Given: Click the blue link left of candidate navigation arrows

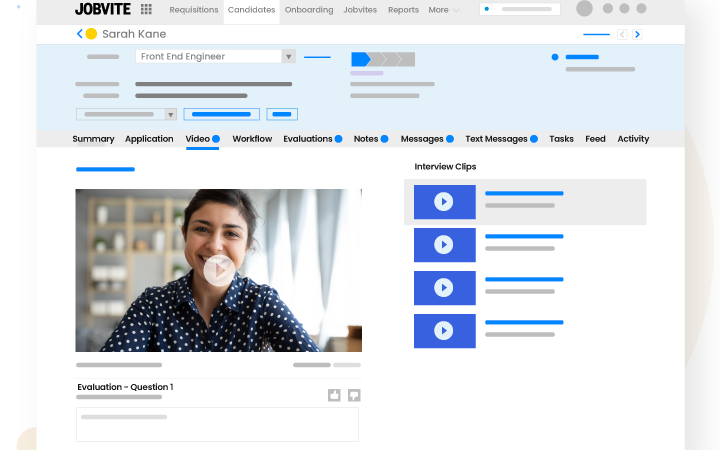Looking at the screenshot, I should click(596, 34).
